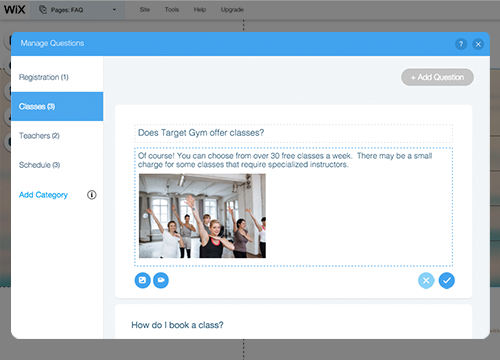Open help via the question mark icon
The width and height of the screenshot is (500, 360).
click(x=461, y=44)
